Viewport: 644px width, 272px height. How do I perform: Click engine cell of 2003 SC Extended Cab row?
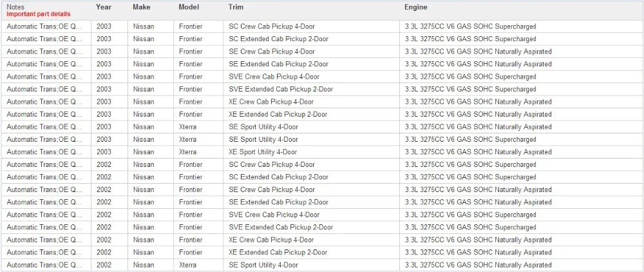coord(521,39)
